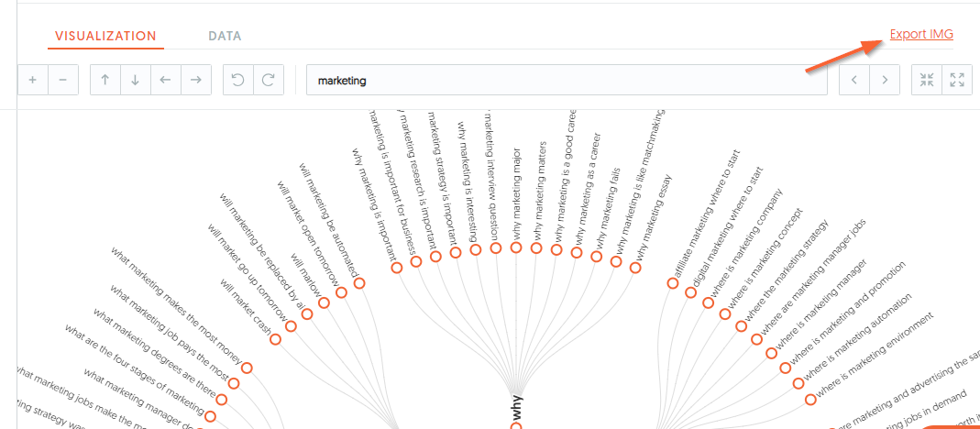Click the Export IMG link

[x=921, y=35]
